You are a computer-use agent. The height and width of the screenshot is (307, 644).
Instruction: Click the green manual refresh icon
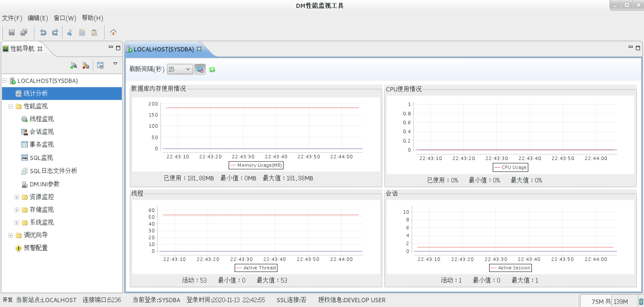click(x=212, y=69)
